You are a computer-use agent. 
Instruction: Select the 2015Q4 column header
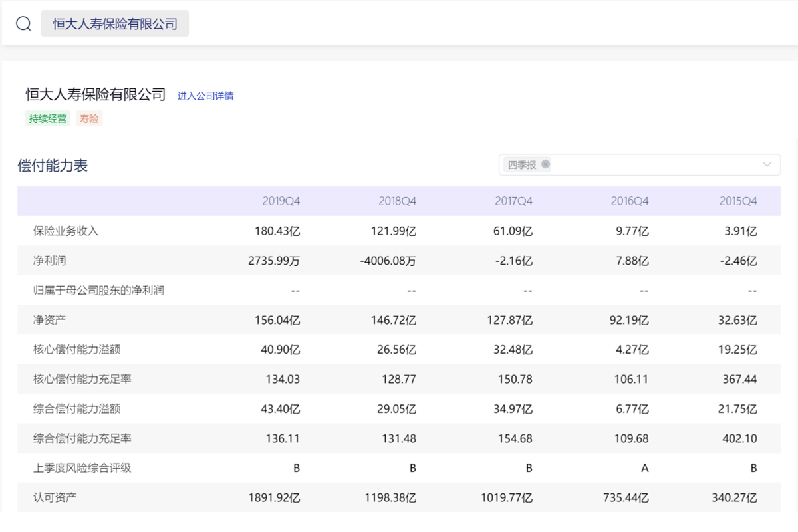[738, 201]
